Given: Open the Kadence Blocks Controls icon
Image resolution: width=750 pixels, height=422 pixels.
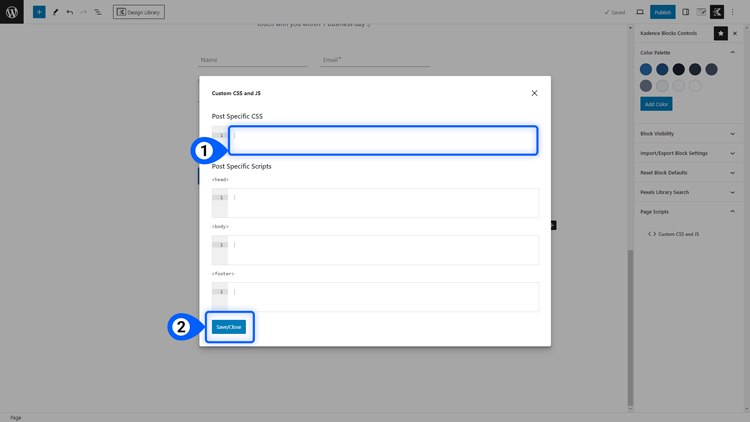Looking at the screenshot, I should pyautogui.click(x=717, y=12).
